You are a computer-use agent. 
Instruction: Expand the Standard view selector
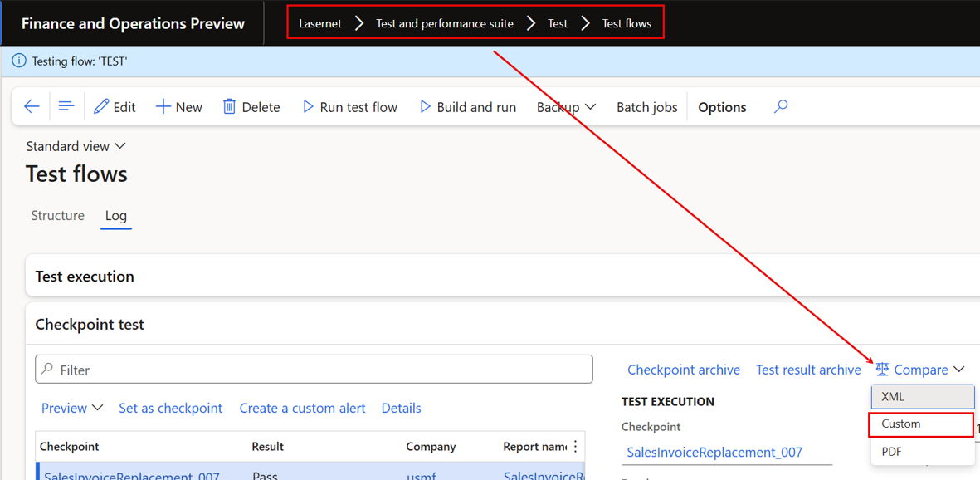coord(76,146)
